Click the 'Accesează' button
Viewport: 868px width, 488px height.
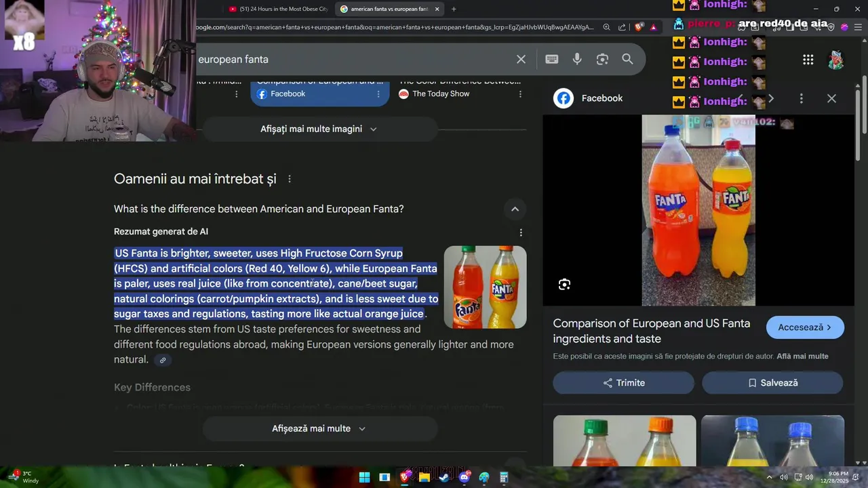tap(805, 327)
